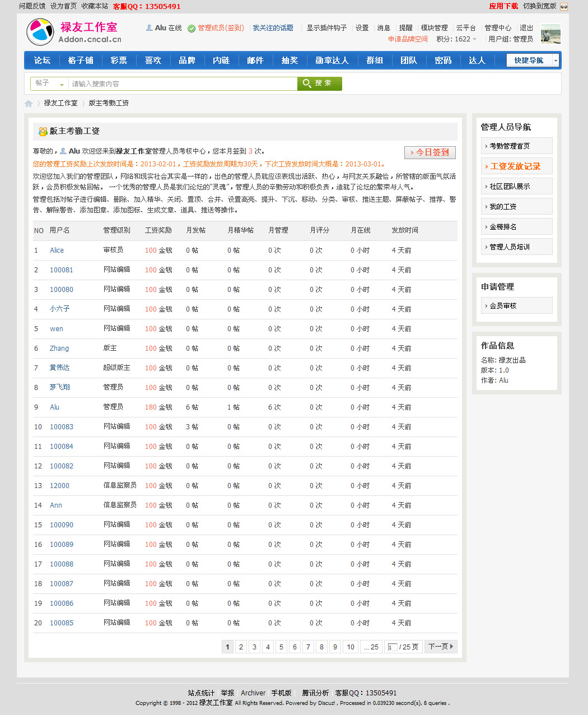Open the 密码 nav tab
Viewport: 588px width, 715px height.
click(x=443, y=60)
